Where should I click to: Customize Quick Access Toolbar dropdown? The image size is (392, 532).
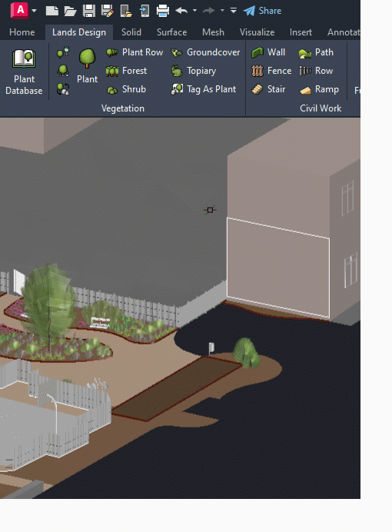(x=234, y=11)
